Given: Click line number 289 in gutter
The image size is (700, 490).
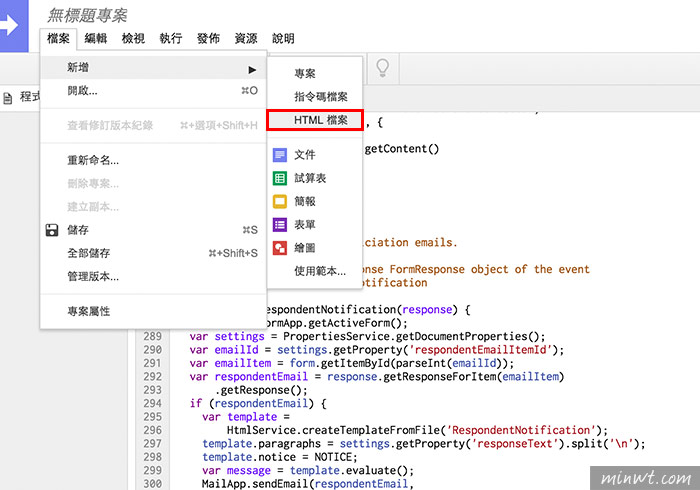Looking at the screenshot, I should click(153, 336).
